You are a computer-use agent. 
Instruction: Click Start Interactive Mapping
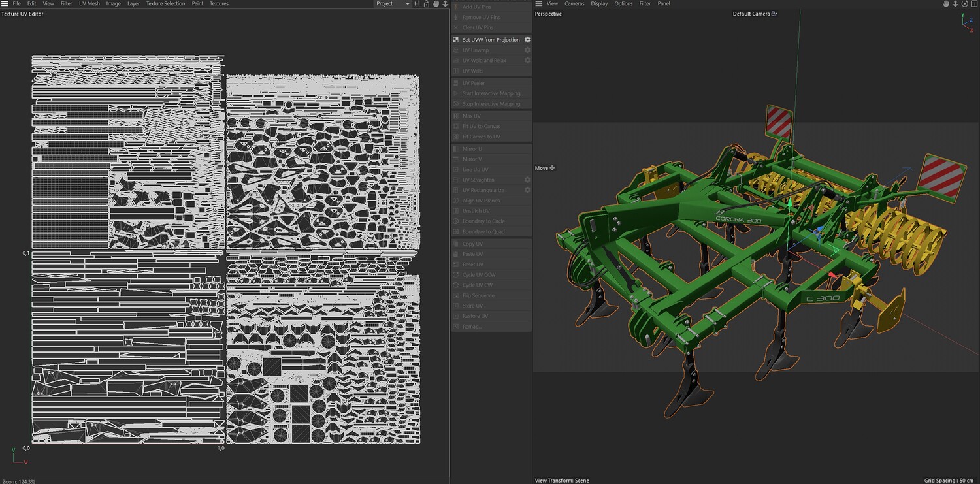pyautogui.click(x=491, y=93)
